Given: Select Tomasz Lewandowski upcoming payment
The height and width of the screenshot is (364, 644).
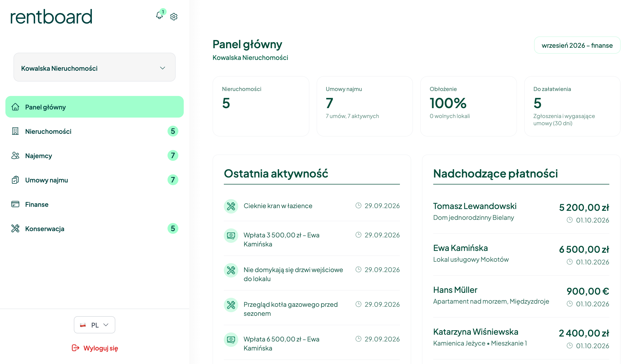Looking at the screenshot, I should (521, 212).
